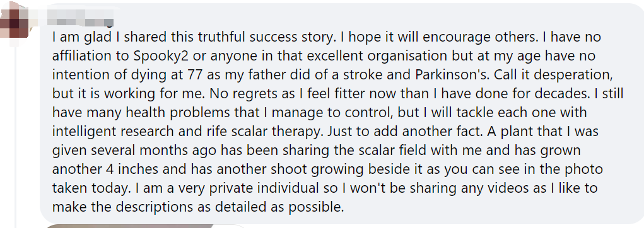Viewport: 644px width, 228px height.
Task: Click the number "77" in the comment
Action: pos(195,74)
